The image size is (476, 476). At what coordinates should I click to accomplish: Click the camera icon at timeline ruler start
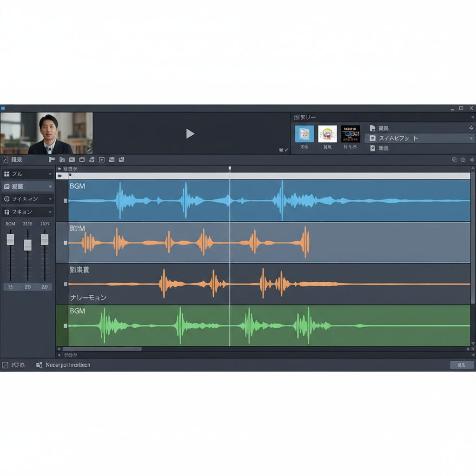[60, 176]
